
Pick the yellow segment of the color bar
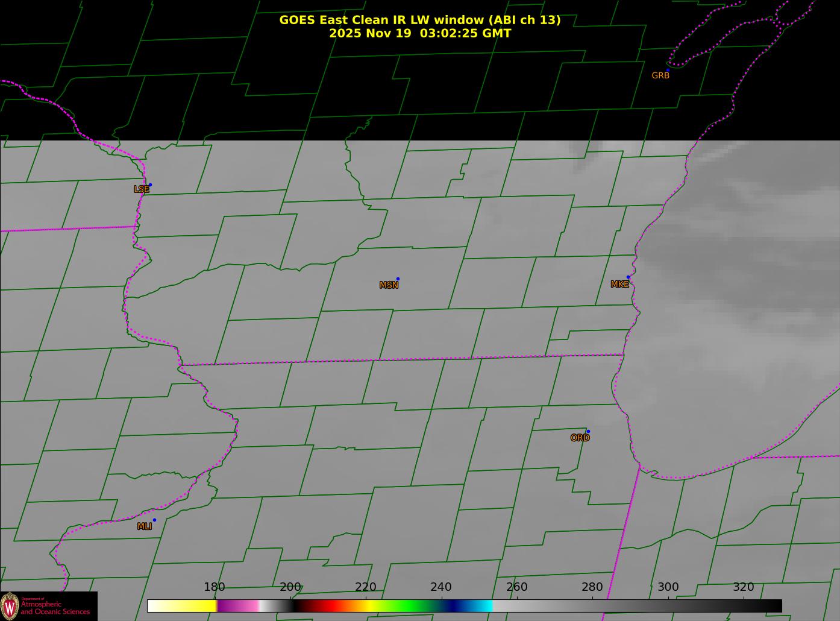pyautogui.click(x=193, y=606)
